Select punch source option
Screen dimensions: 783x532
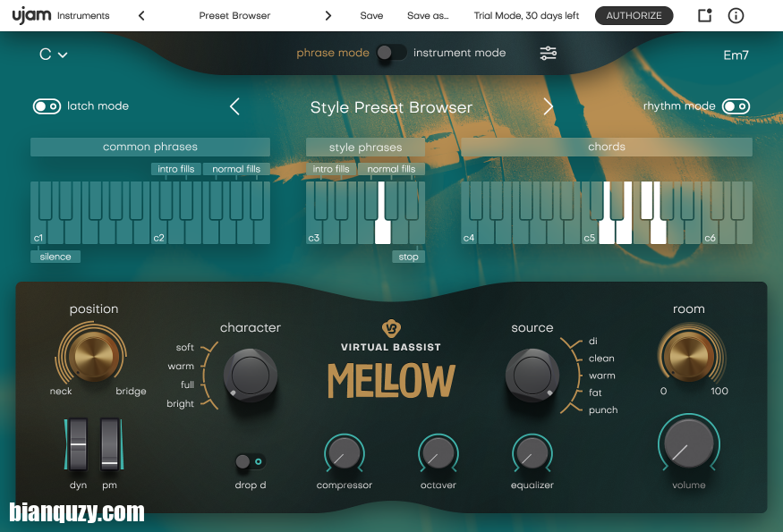pyautogui.click(x=603, y=410)
